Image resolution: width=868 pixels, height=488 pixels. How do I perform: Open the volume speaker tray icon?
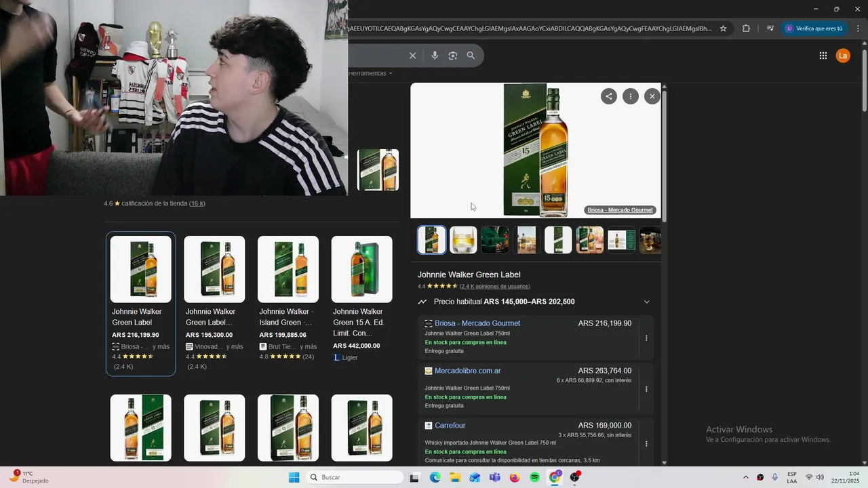click(x=820, y=477)
